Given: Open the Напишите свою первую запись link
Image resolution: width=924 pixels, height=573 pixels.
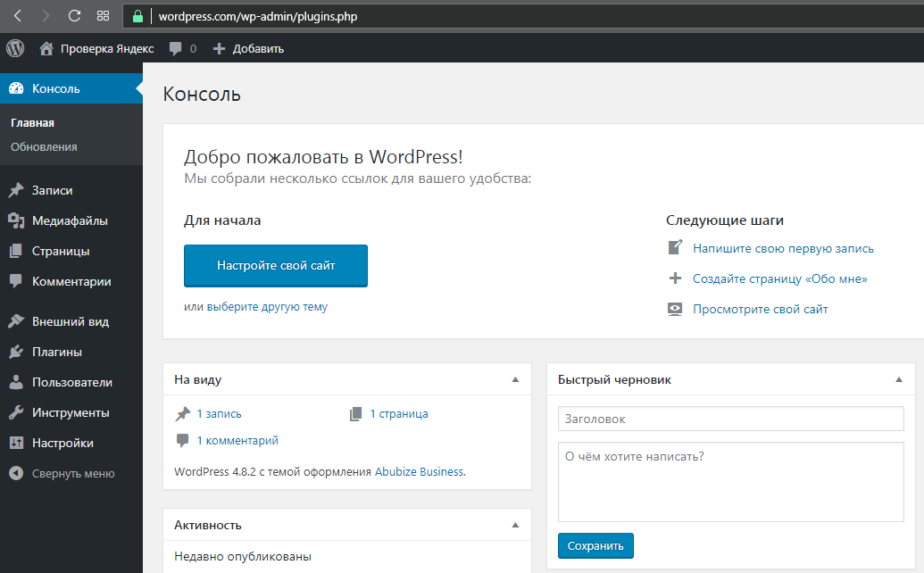Looking at the screenshot, I should pyautogui.click(x=783, y=249).
